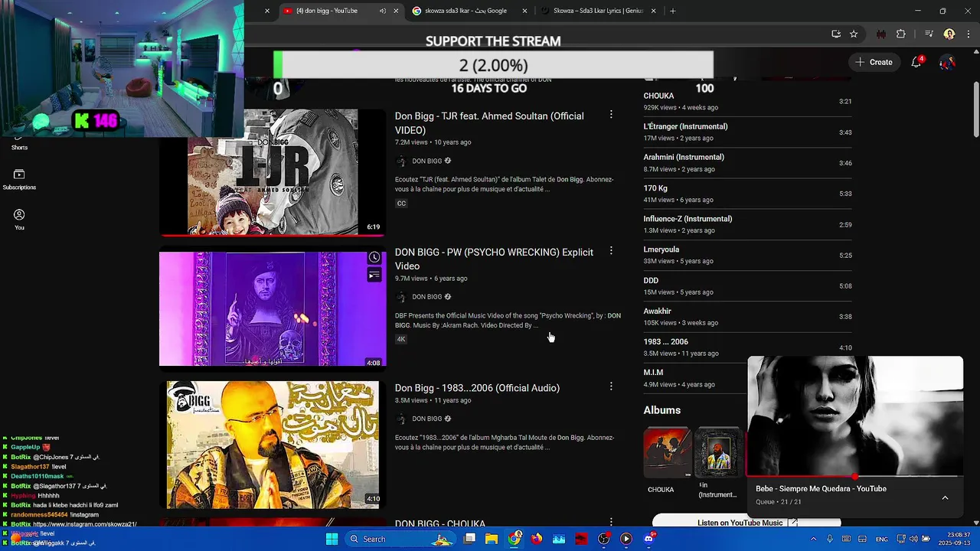Image resolution: width=980 pixels, height=551 pixels.
Task: Open Don Bigg 1983...2006 Official Audio title
Action: (477, 388)
